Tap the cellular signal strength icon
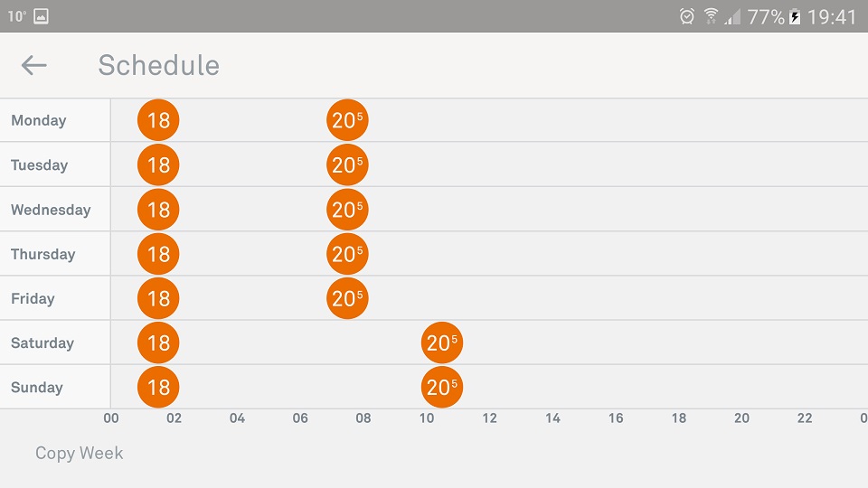Screen dimensions: 868x488 pyautogui.click(x=732, y=18)
